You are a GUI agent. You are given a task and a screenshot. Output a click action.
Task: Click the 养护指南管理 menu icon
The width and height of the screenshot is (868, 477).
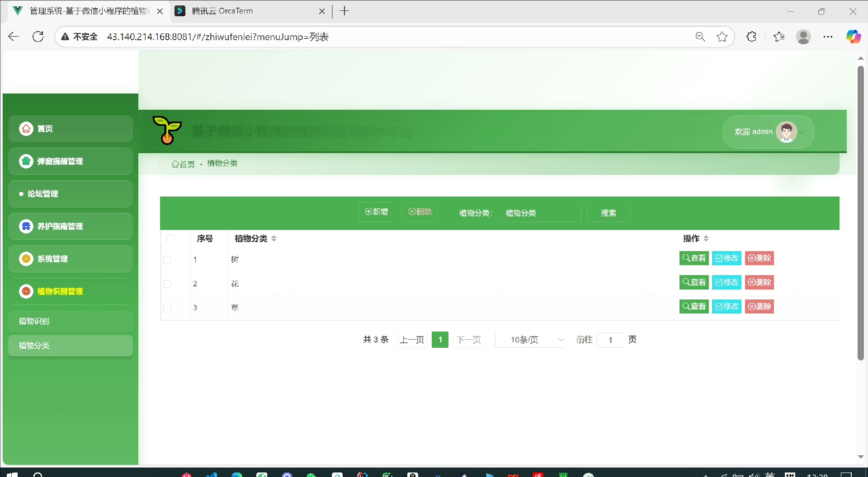pos(26,226)
